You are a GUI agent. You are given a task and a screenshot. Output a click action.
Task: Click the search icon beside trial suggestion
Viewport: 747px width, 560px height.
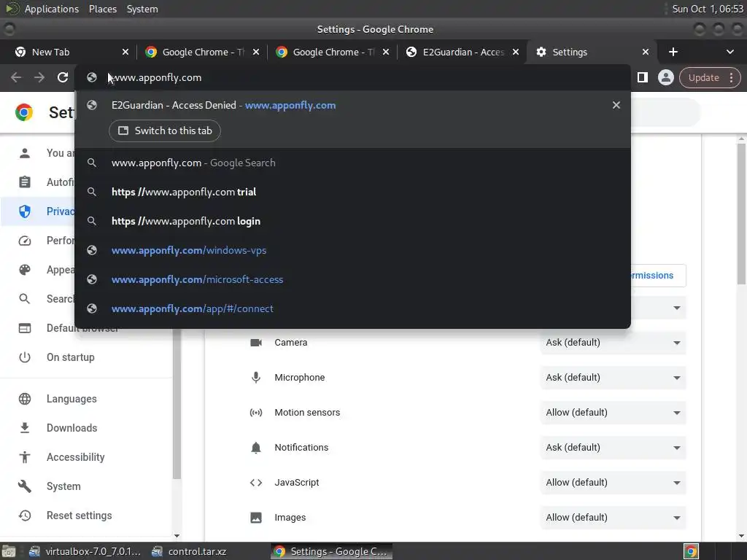point(92,192)
